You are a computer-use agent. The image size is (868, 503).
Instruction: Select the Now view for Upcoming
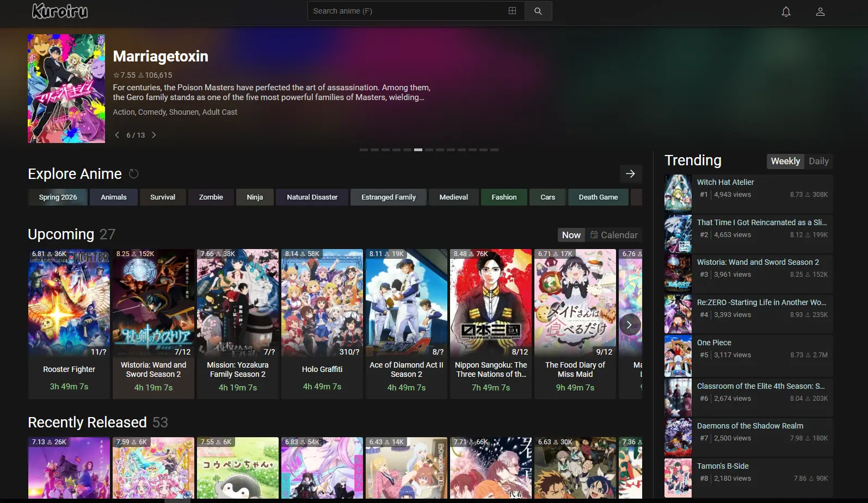[571, 235]
